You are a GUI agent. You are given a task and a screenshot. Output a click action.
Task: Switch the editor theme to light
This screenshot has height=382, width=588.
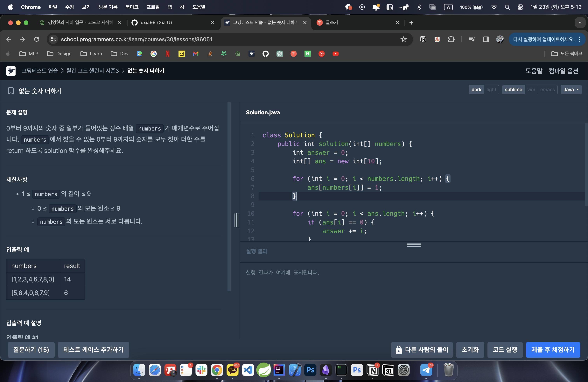[491, 90]
